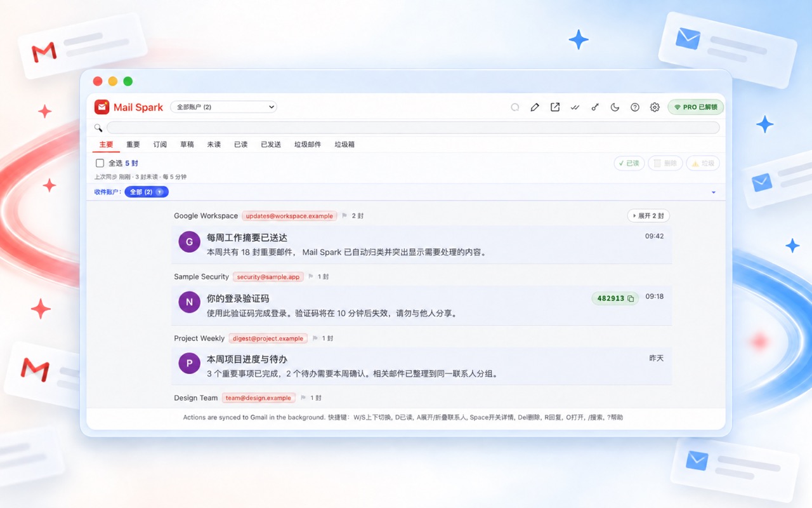Open help via the question mark icon
812x508 pixels.
click(635, 107)
